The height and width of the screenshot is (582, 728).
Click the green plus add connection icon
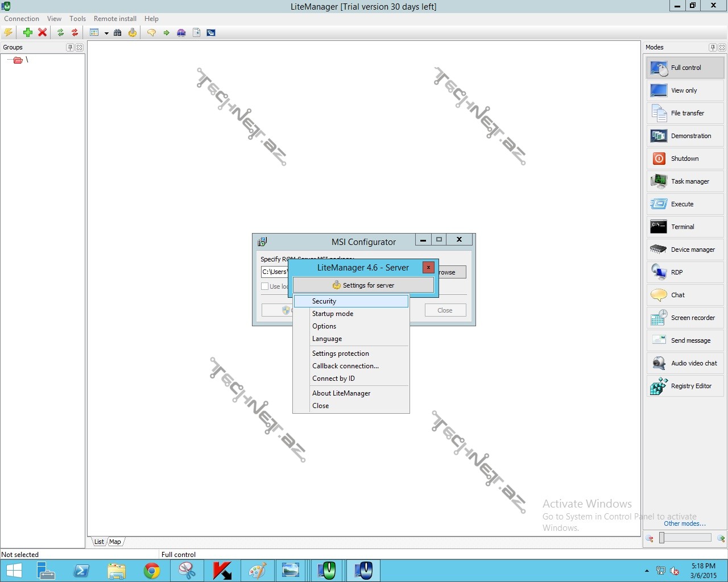coord(27,32)
